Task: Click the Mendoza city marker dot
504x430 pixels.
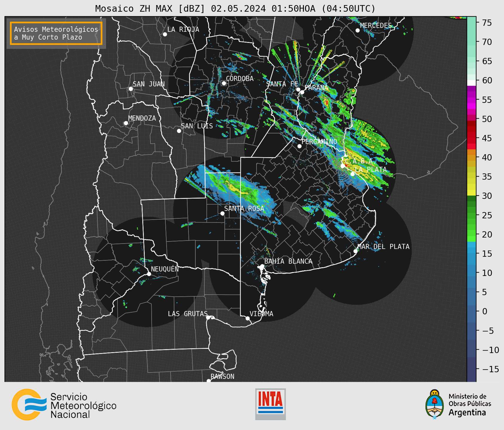Action: click(x=126, y=123)
